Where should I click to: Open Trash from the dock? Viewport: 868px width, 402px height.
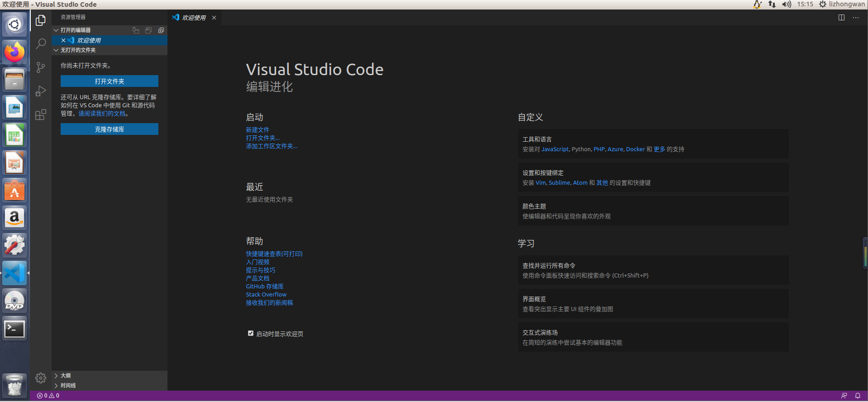(x=14, y=386)
